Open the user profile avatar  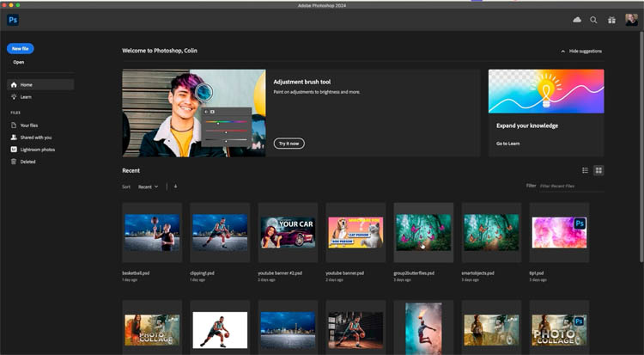click(631, 20)
